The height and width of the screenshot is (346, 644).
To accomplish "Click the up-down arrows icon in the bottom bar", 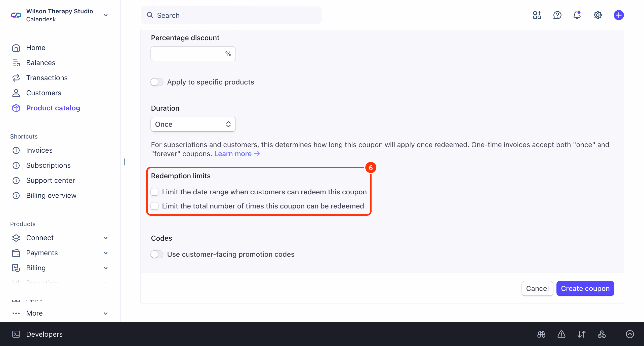I will [582, 334].
